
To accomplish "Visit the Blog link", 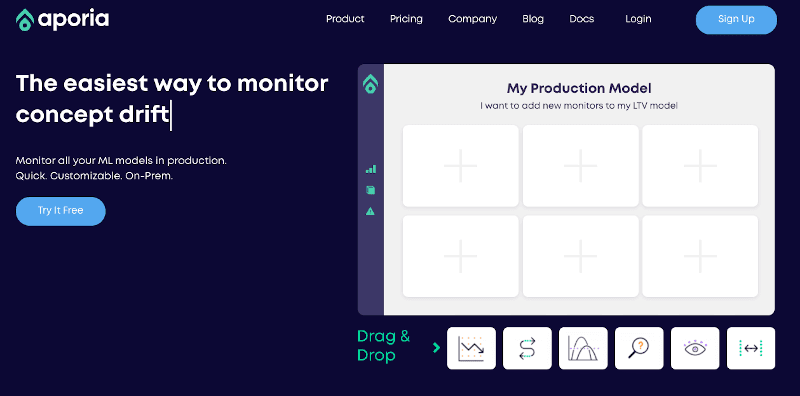I will (x=533, y=19).
